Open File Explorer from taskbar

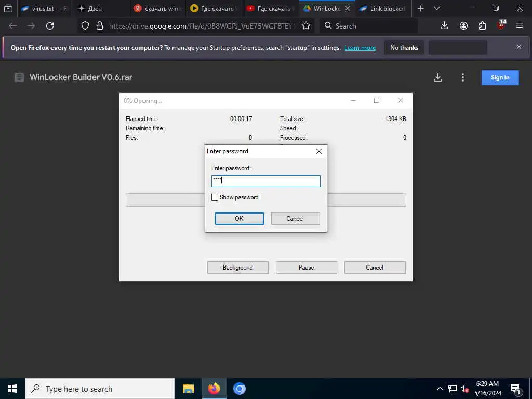click(188, 389)
